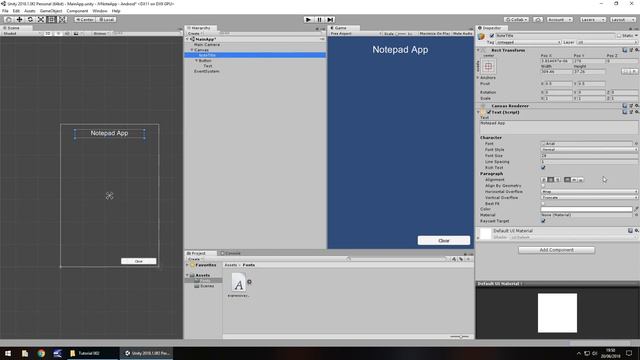Click the Text content field with Notepad App
The width and height of the screenshot is (640, 360).
point(559,127)
